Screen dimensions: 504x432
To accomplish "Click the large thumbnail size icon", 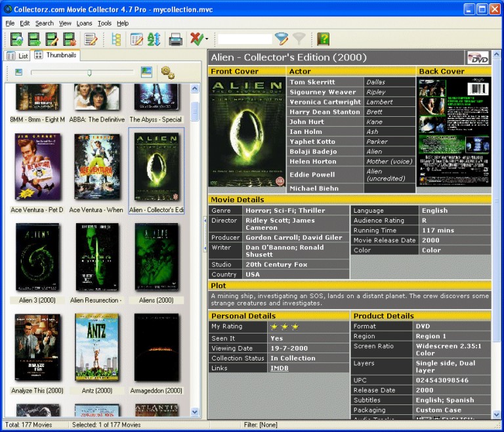I will click(146, 72).
